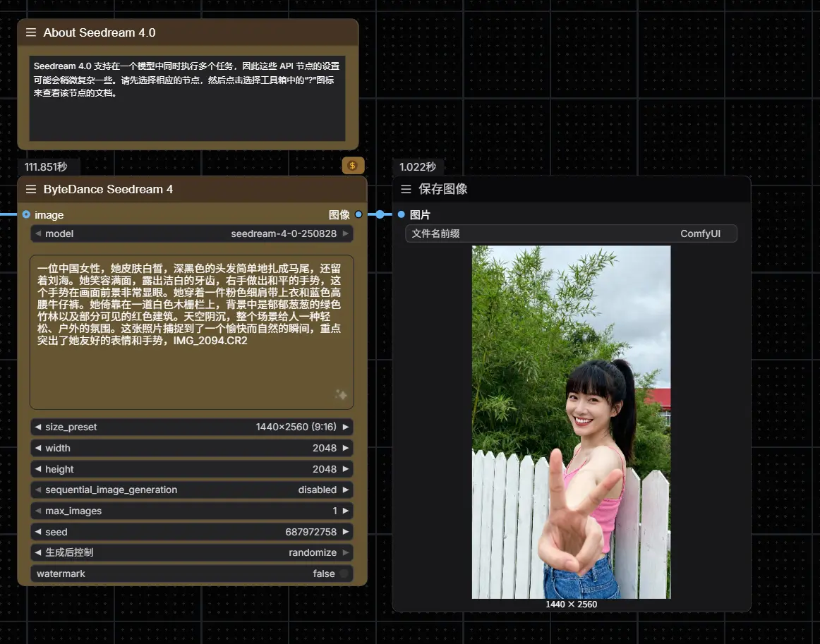Increase width using the right arrow
Viewport: 820px width, 644px height.
(x=345, y=448)
